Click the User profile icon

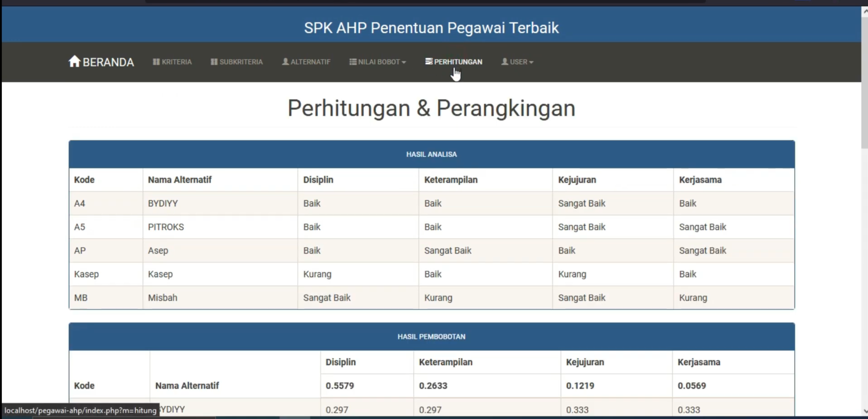pos(505,61)
